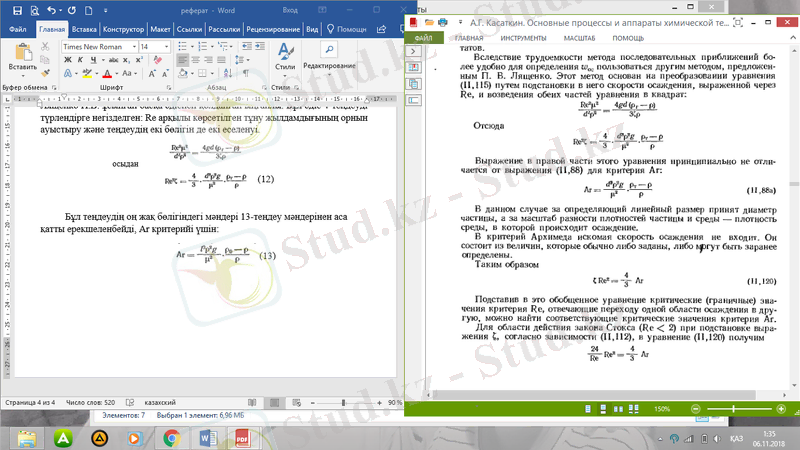Undo the last action in Word
The height and width of the screenshot is (450, 800).
(52, 10)
